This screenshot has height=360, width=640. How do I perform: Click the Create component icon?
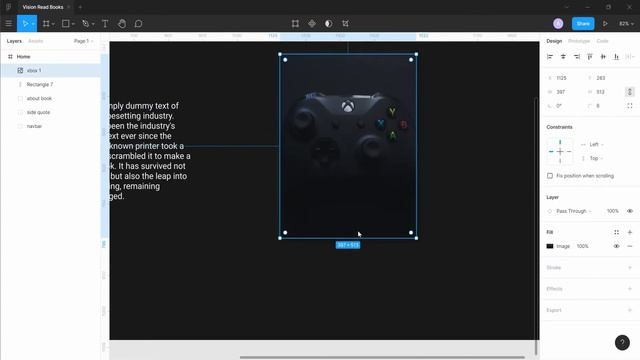[x=312, y=24]
